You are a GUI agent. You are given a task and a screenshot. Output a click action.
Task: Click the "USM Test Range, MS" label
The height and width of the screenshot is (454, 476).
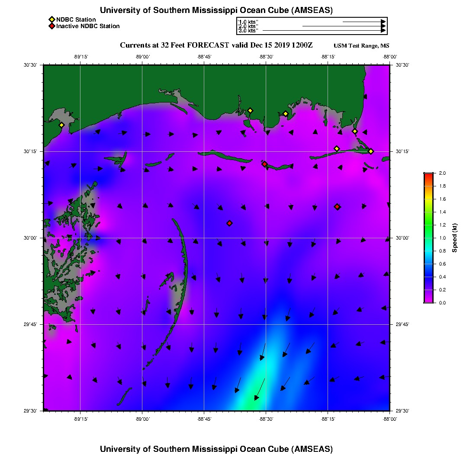pos(361,46)
